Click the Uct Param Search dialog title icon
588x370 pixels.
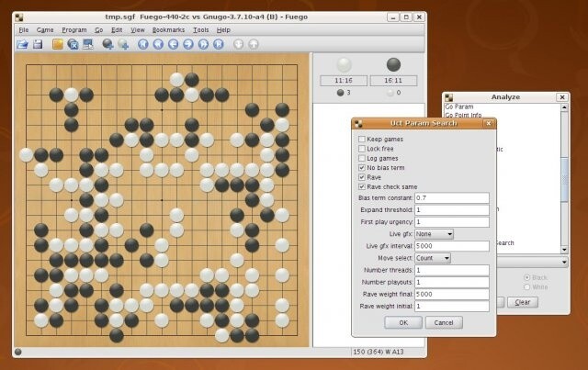tap(358, 123)
